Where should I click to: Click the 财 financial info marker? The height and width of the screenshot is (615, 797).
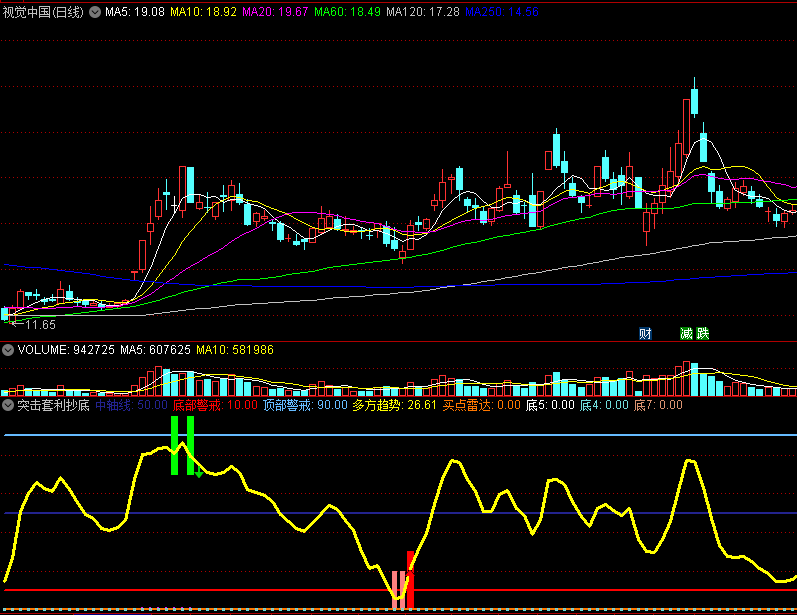[645, 333]
